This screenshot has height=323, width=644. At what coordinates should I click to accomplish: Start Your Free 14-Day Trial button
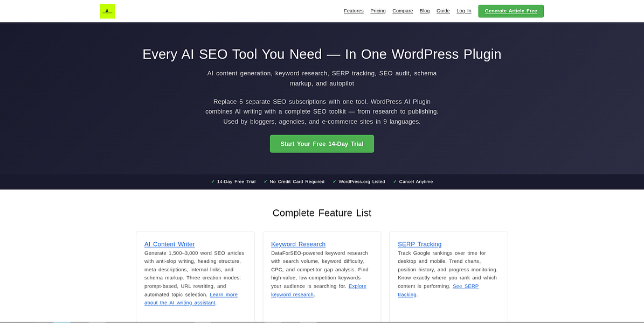pos(322,144)
